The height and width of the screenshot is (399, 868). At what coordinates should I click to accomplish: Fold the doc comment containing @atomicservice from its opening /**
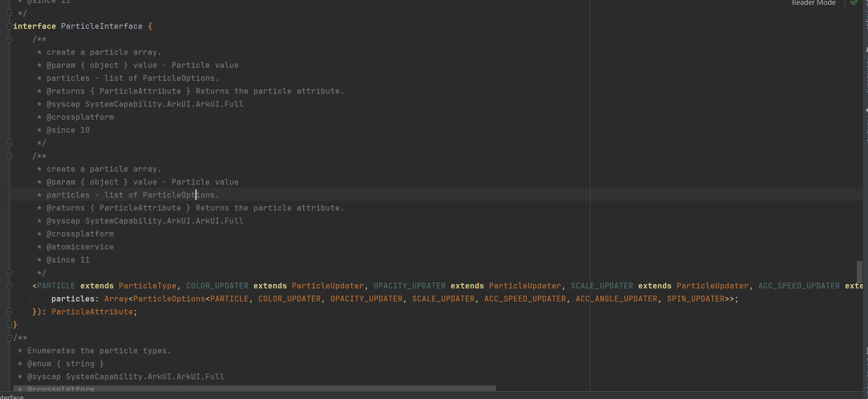pos(9,156)
